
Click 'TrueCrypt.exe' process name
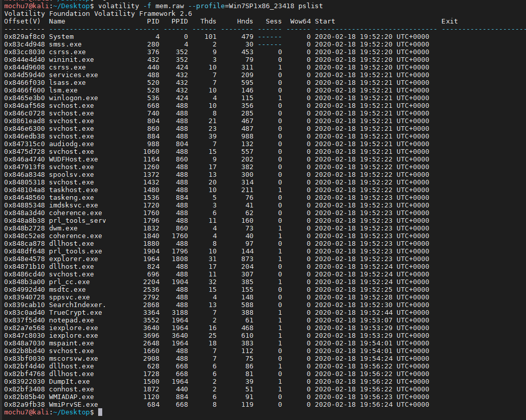[76, 312]
